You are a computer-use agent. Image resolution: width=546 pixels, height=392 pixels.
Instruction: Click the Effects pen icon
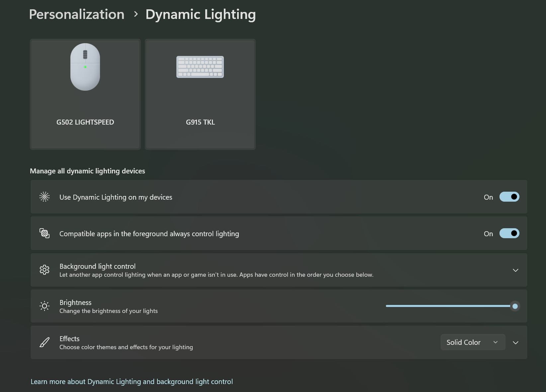45,342
